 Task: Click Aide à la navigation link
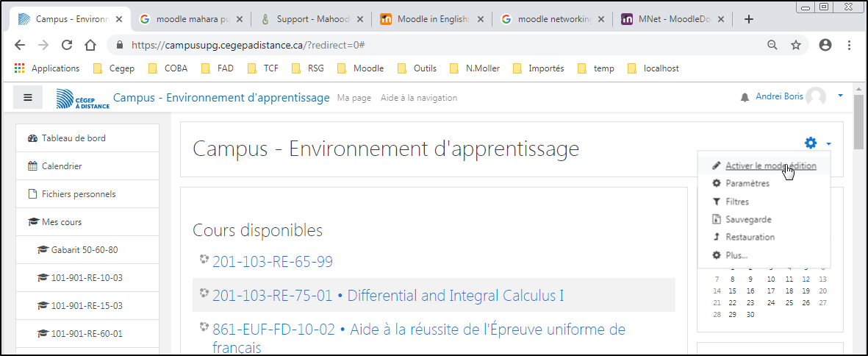tap(418, 98)
